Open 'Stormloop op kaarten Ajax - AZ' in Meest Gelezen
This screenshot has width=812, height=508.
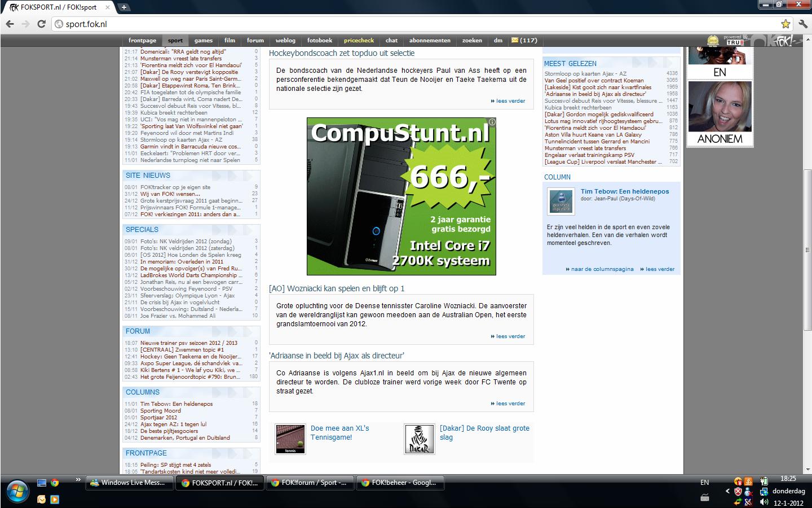click(x=585, y=73)
